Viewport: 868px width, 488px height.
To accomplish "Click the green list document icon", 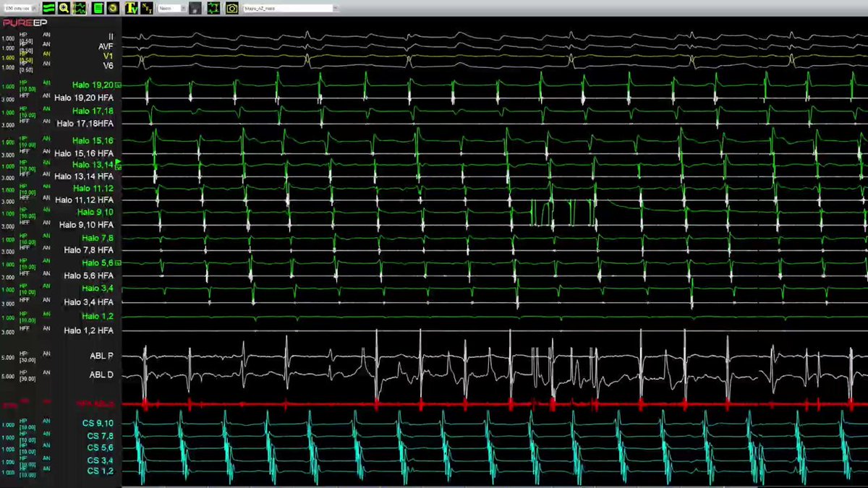I will (x=98, y=8).
